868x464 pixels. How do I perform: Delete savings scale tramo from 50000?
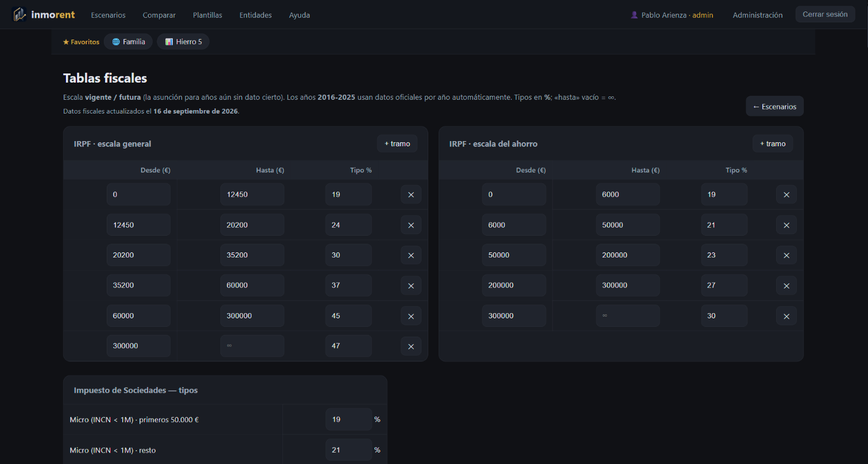click(786, 255)
